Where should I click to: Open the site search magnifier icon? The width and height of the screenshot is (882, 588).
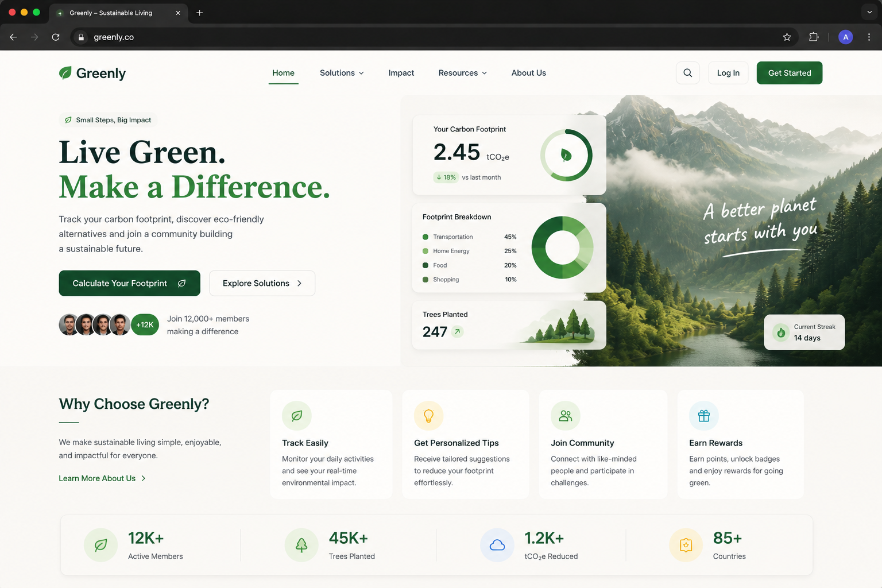click(x=688, y=73)
